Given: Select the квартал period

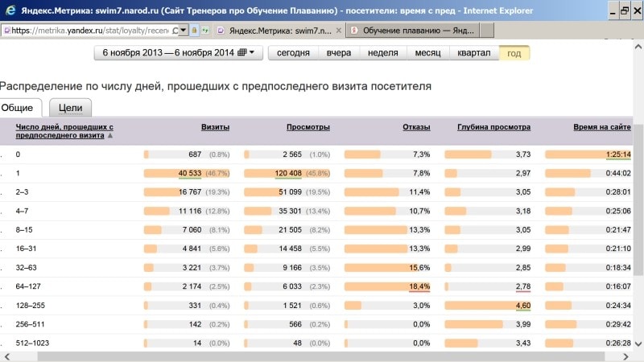Looking at the screenshot, I should (x=473, y=53).
